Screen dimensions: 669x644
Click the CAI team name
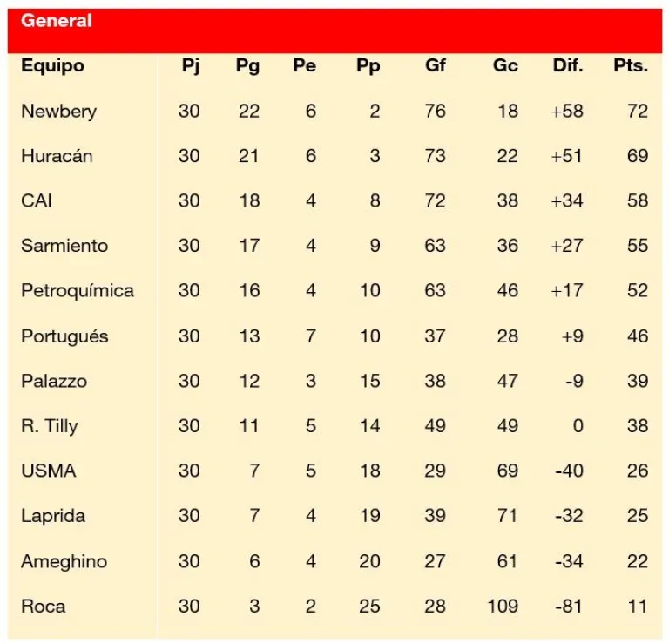[x=37, y=200]
